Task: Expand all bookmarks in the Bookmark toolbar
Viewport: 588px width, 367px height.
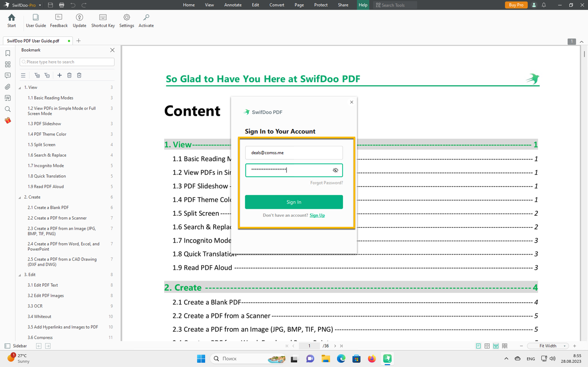Action: pyautogui.click(x=37, y=75)
